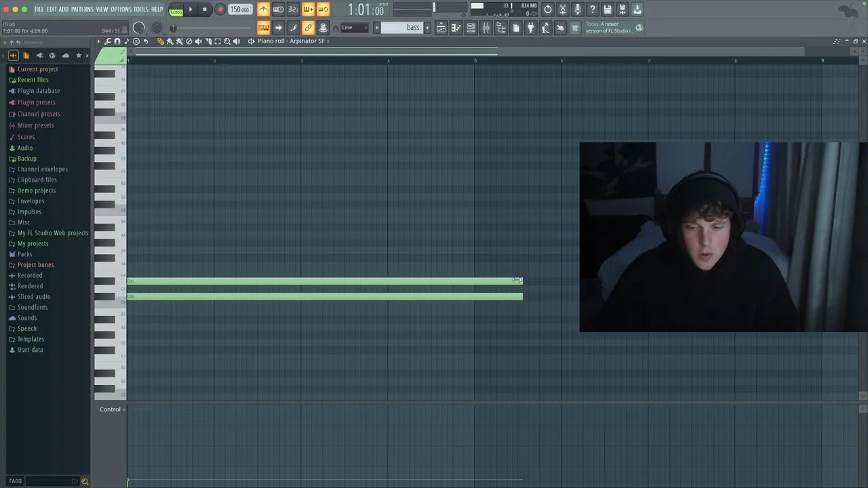Screen dimensions: 868x488
Task: Open the Line snap dropdown
Action: click(355, 28)
